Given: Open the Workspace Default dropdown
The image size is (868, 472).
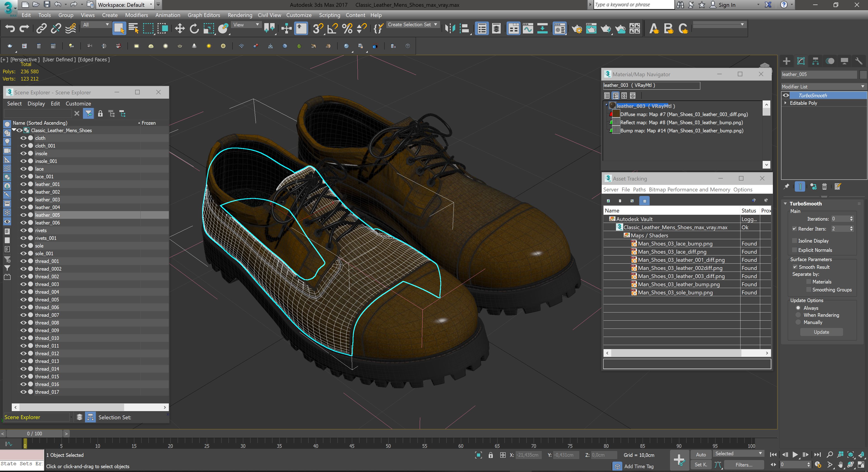Looking at the screenshot, I should click(x=125, y=5).
